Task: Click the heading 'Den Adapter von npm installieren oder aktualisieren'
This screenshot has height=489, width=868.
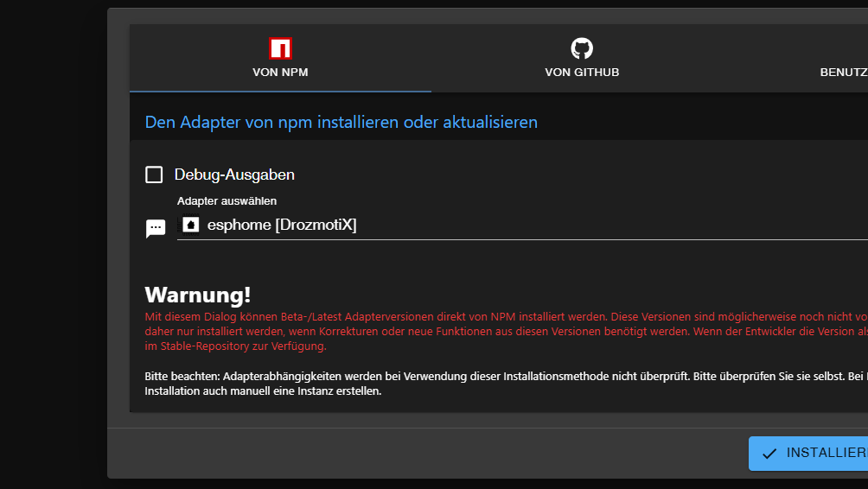Action: (x=341, y=122)
